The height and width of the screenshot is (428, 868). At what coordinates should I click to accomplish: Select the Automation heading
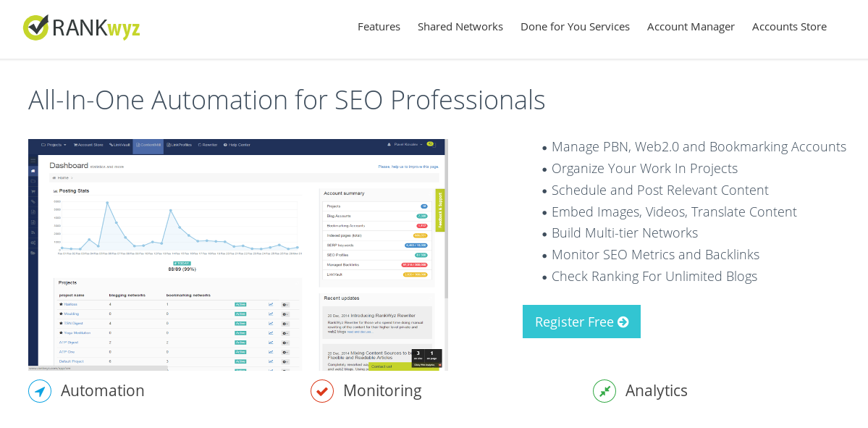tap(102, 390)
